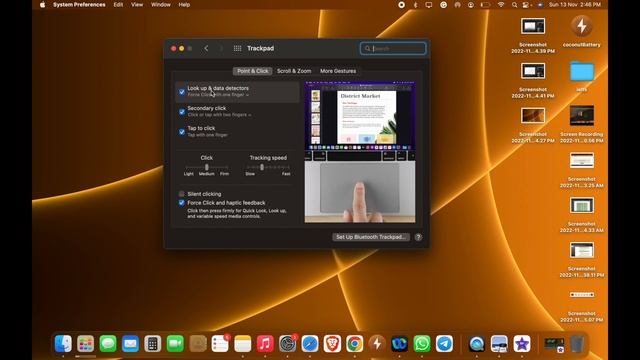Select Screenshot 4.33 AM desktop file
This screenshot has width=640, height=360.
582,215
